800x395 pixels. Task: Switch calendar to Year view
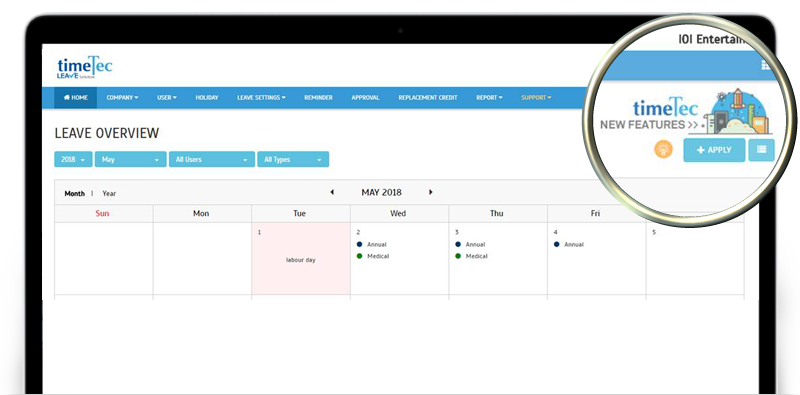pos(109,193)
